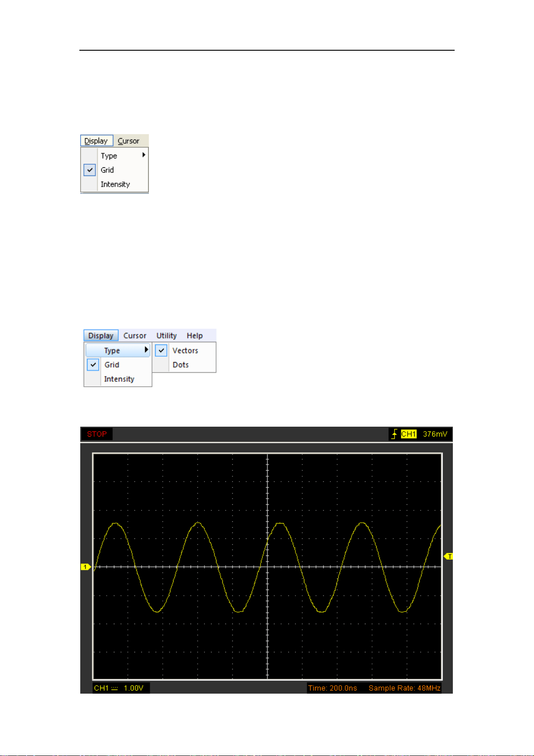534x756 pixels.
Task: Open Display menu beside Utility and Help
Action: pyautogui.click(x=101, y=336)
